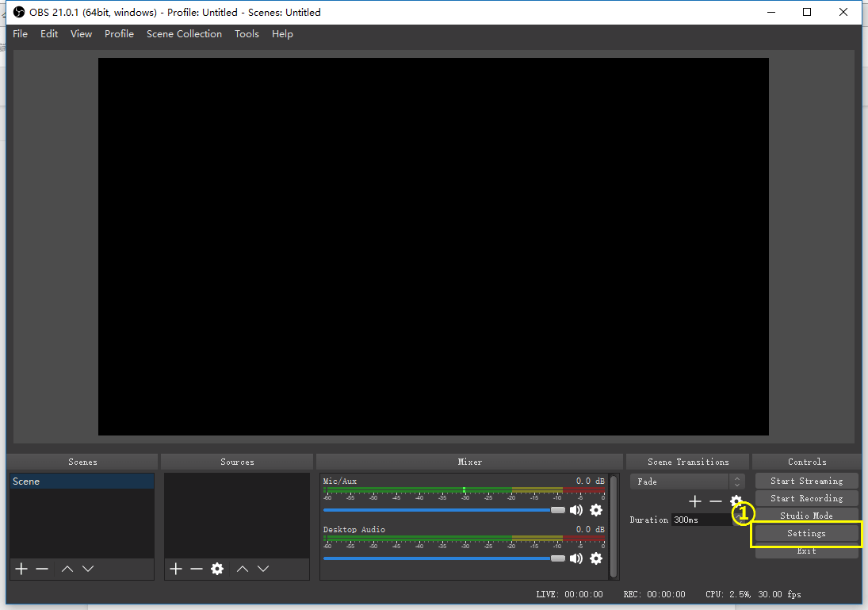The width and height of the screenshot is (868, 610).
Task: Select the scene named Scene
Action: 82,481
